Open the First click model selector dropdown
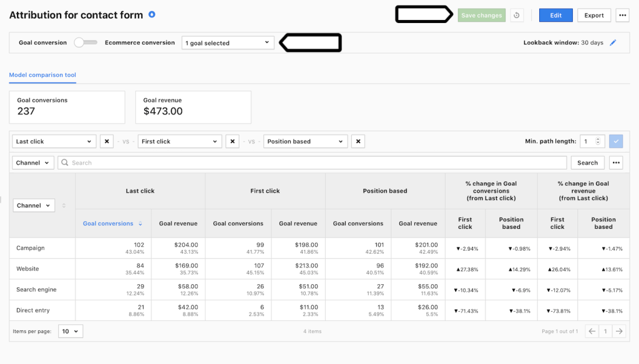The width and height of the screenshot is (639, 364). point(180,141)
